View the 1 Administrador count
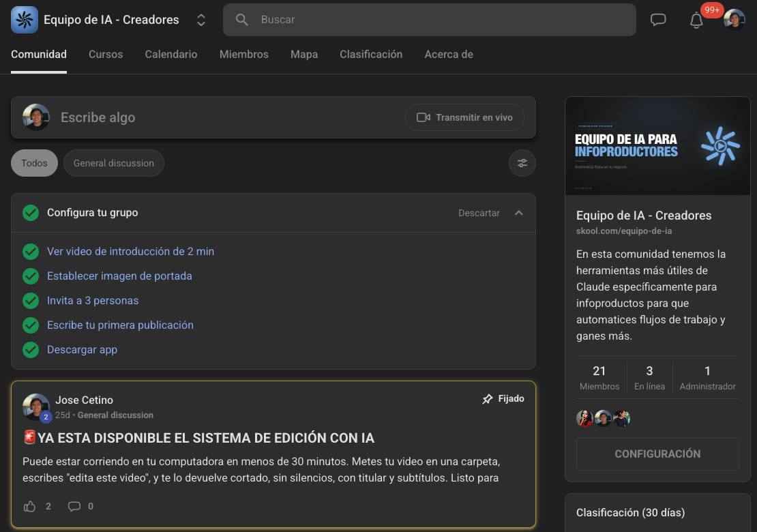The height and width of the screenshot is (532, 757). (x=707, y=378)
